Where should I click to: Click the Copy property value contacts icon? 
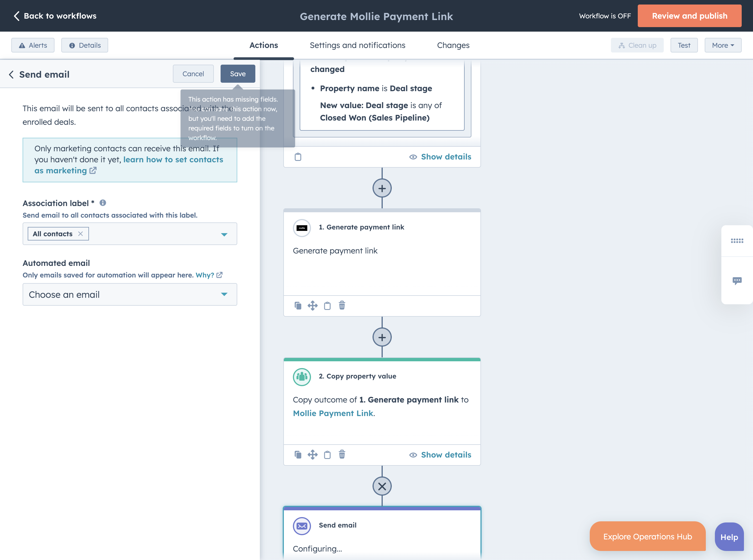[x=302, y=377]
